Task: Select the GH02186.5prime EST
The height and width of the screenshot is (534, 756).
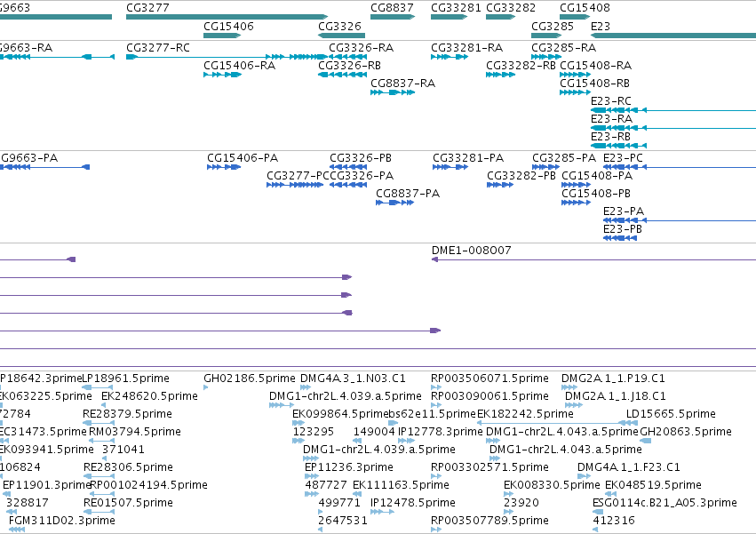Action: pos(206,387)
